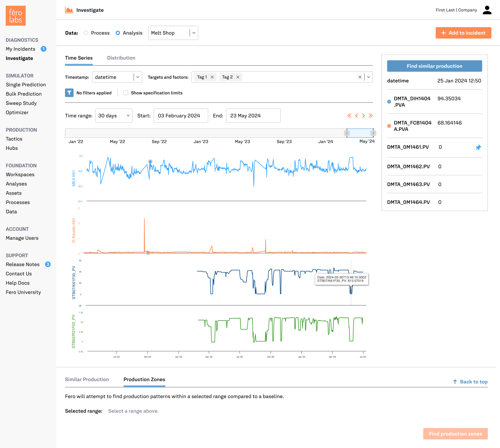The width and height of the screenshot is (500, 448).
Task: Open the 30 days time range dropdown
Action: [x=114, y=116]
